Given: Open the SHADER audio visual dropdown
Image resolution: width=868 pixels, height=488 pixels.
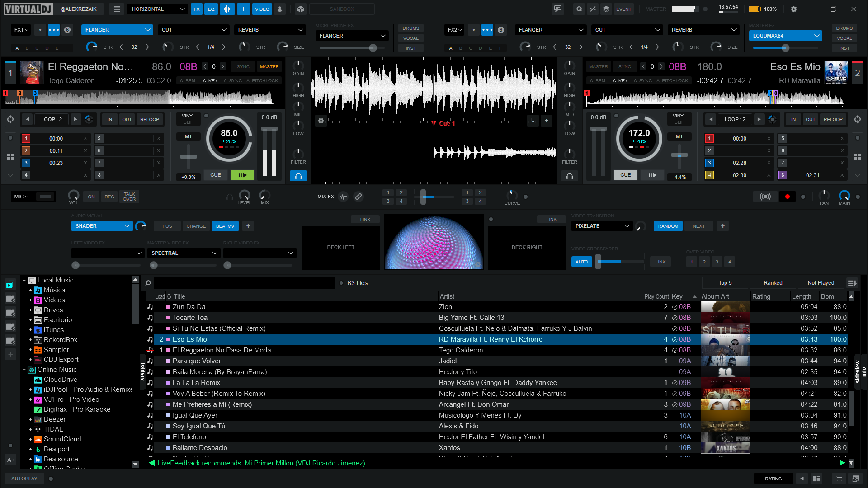Looking at the screenshot, I should (102, 226).
